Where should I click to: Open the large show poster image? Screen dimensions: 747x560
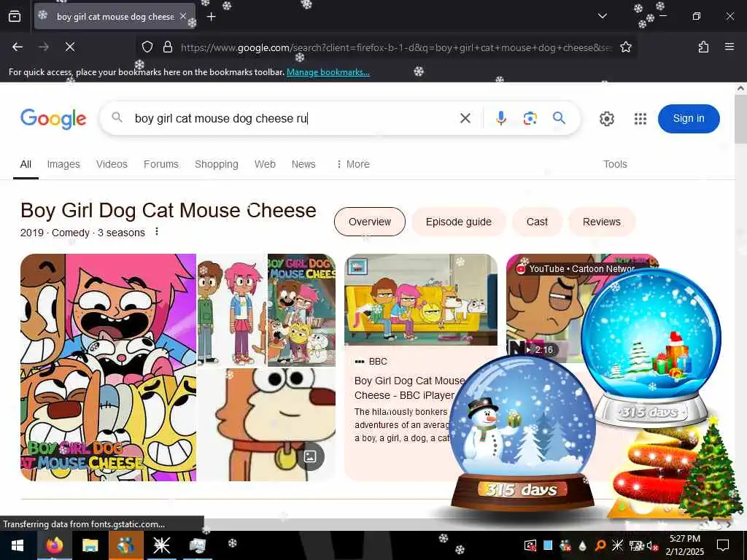click(x=108, y=367)
